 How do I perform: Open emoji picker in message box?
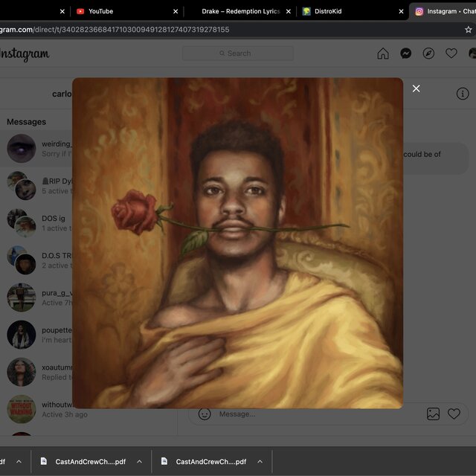pos(205,414)
